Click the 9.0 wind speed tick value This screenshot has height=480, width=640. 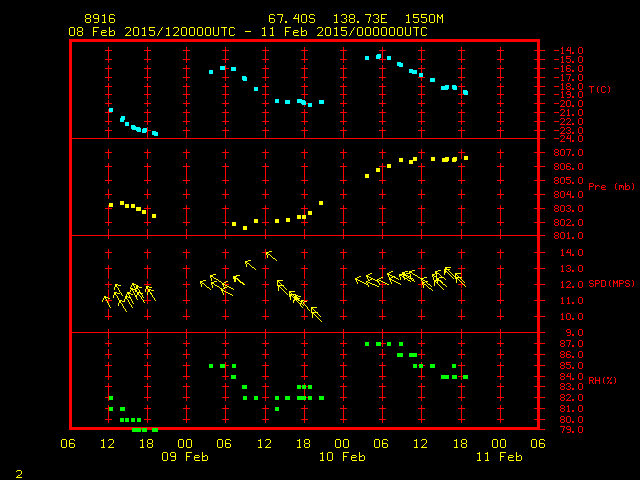click(x=575, y=333)
